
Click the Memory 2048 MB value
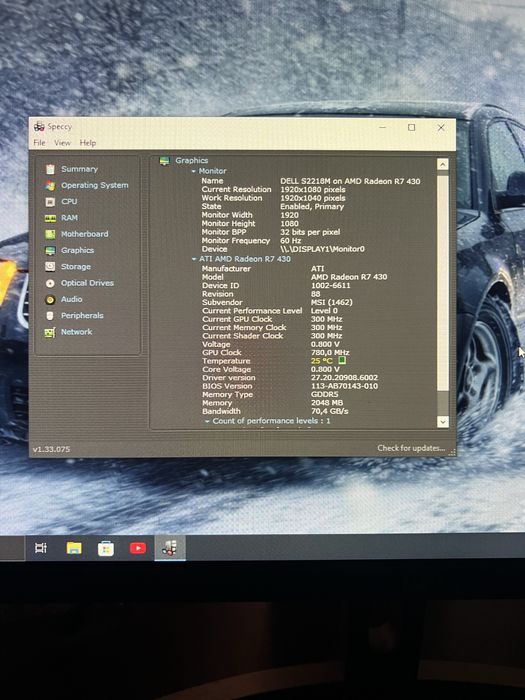pyautogui.click(x=327, y=403)
